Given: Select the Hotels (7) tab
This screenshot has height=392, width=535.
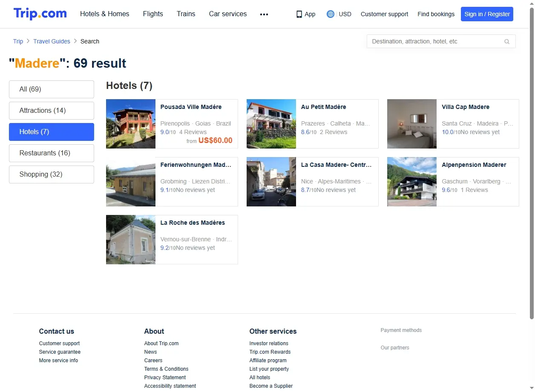Looking at the screenshot, I should 52,132.
